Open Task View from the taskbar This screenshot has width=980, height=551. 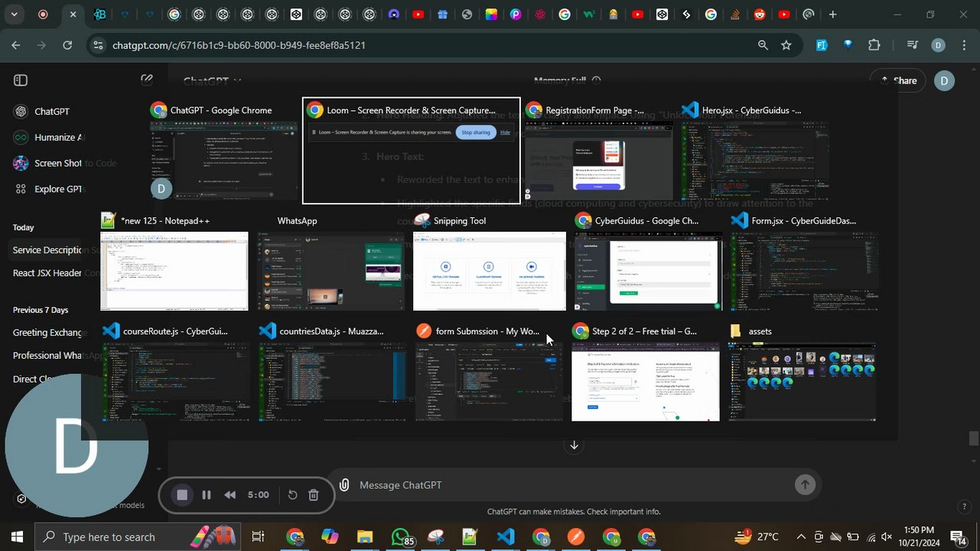[x=259, y=537]
